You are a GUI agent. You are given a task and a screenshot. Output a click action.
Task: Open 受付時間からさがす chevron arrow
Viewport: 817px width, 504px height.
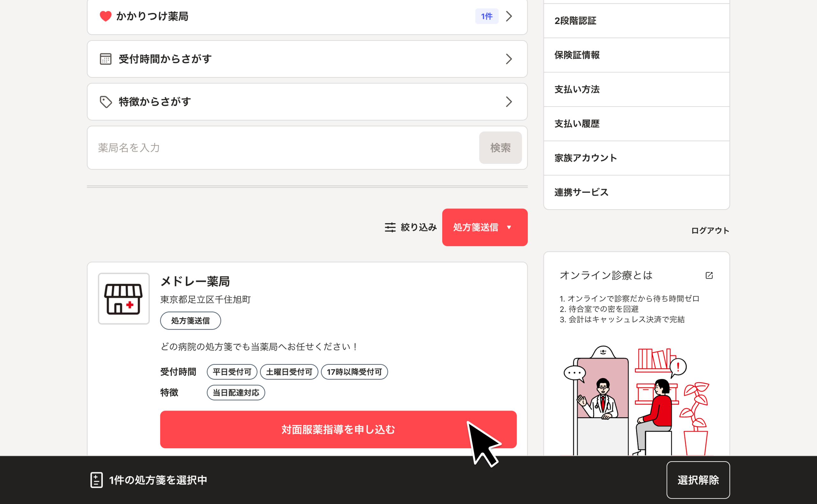(509, 59)
